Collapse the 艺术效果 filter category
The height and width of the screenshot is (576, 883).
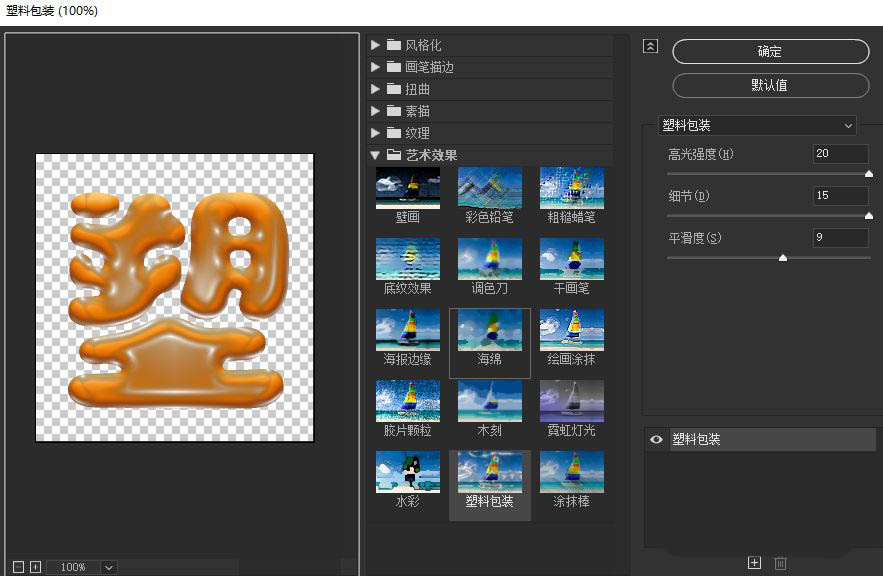(377, 154)
